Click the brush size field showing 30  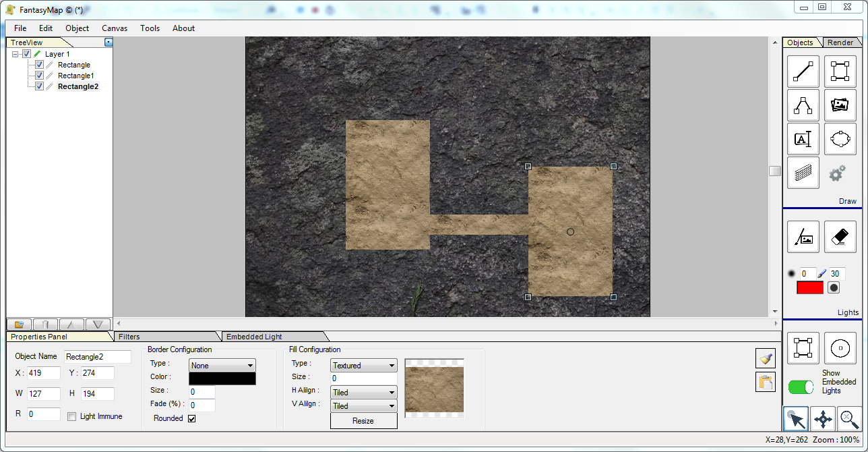click(837, 274)
